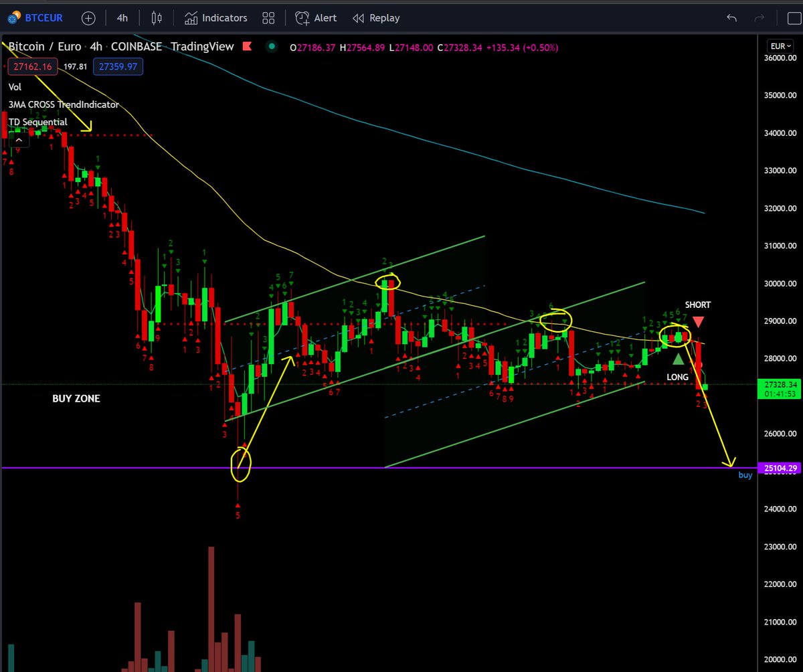Open the BTCEUR symbol search
This screenshot has height=672, width=803.
pyautogui.click(x=42, y=18)
